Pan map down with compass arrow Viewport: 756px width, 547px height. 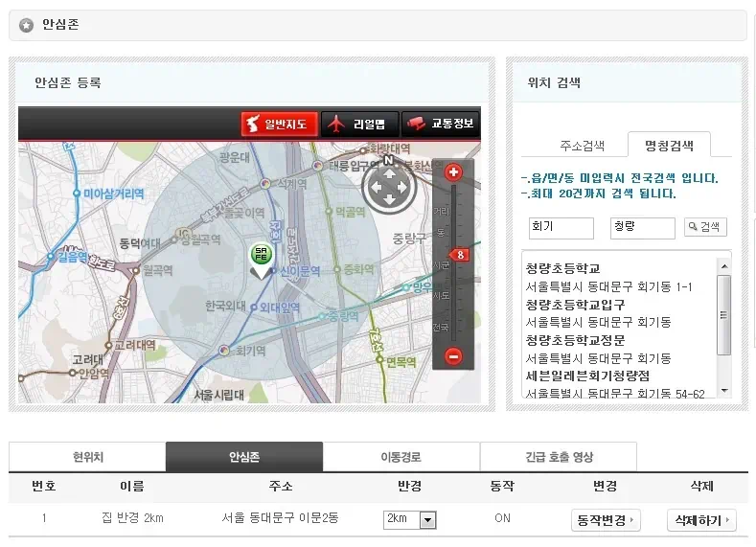coord(390,200)
